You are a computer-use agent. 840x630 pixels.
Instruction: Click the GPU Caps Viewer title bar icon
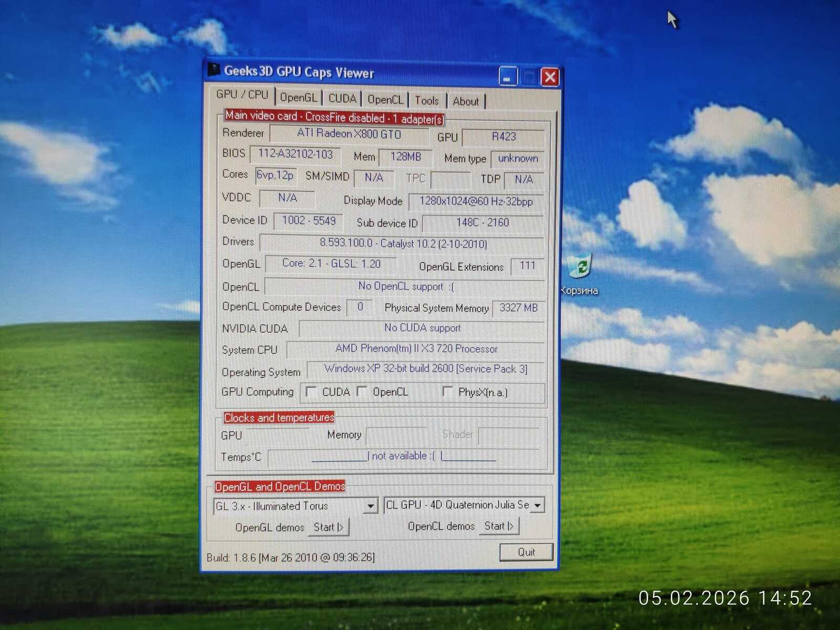coord(214,70)
